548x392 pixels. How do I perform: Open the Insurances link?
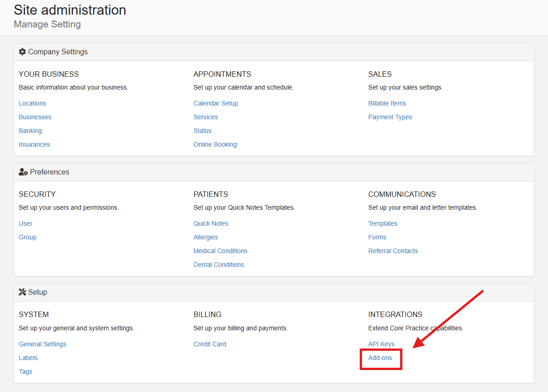click(34, 144)
